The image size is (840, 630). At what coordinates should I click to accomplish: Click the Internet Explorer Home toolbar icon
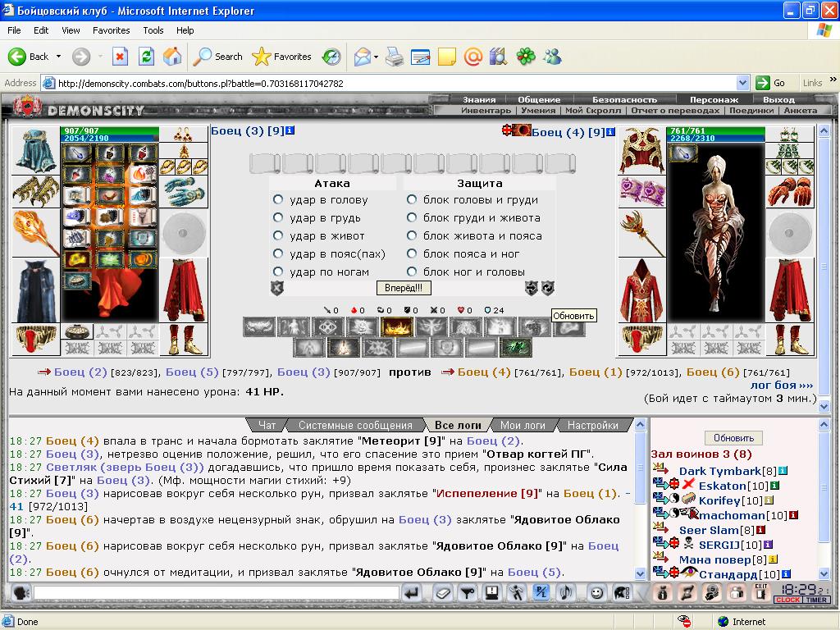pos(172,57)
